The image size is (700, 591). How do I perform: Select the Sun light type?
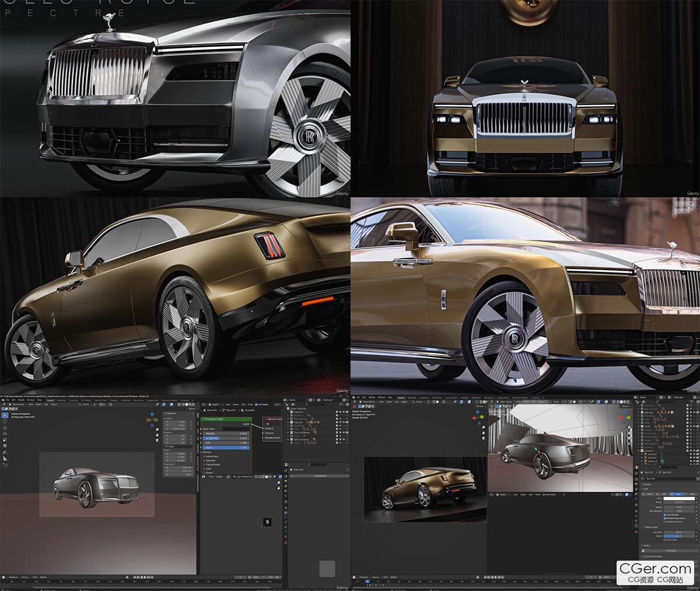tap(664, 494)
